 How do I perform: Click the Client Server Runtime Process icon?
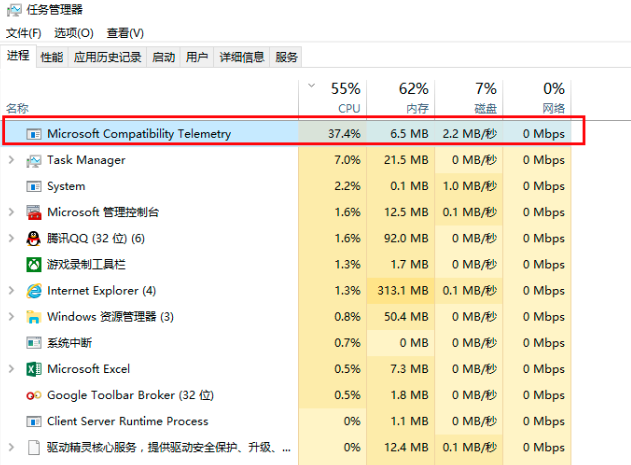pos(34,422)
